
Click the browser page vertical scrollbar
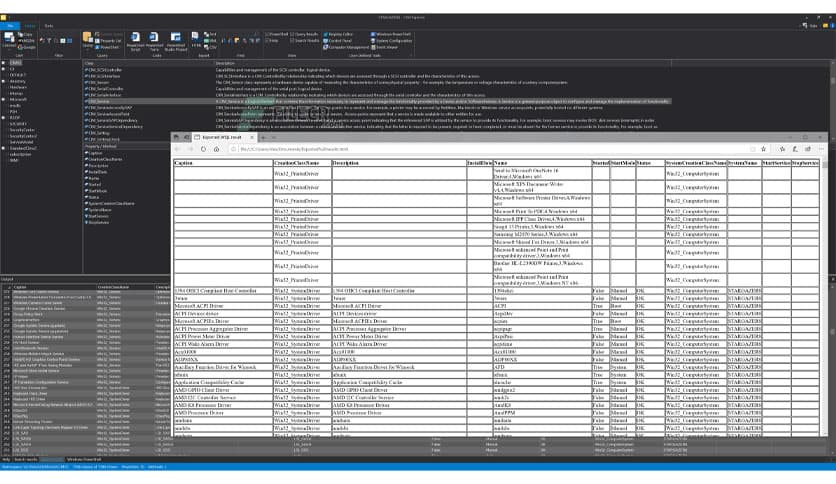point(824,299)
